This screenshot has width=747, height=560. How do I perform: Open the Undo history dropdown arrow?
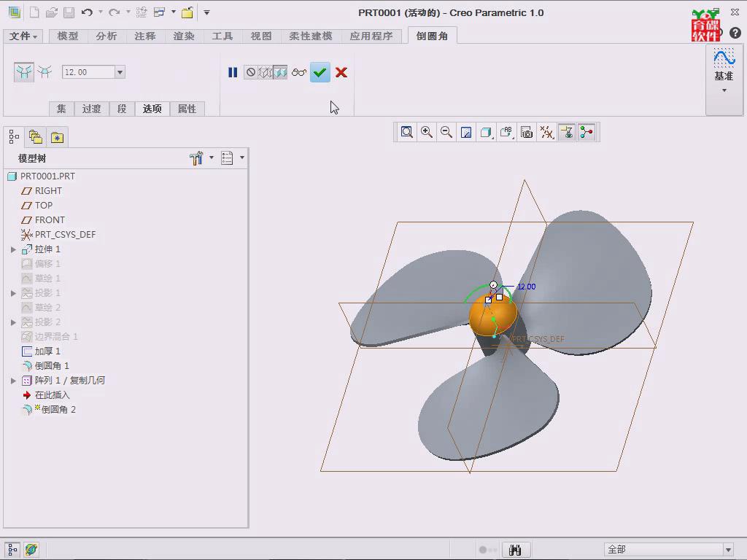(101, 12)
